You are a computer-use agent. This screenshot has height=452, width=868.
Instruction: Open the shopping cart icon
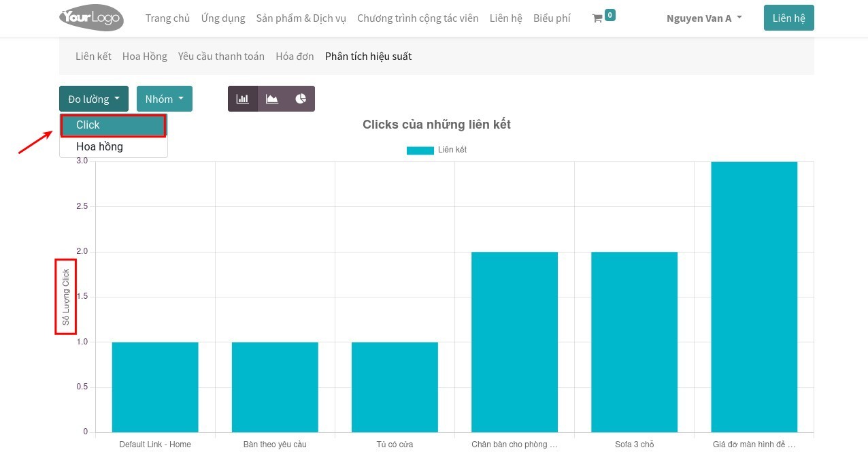pyautogui.click(x=597, y=18)
